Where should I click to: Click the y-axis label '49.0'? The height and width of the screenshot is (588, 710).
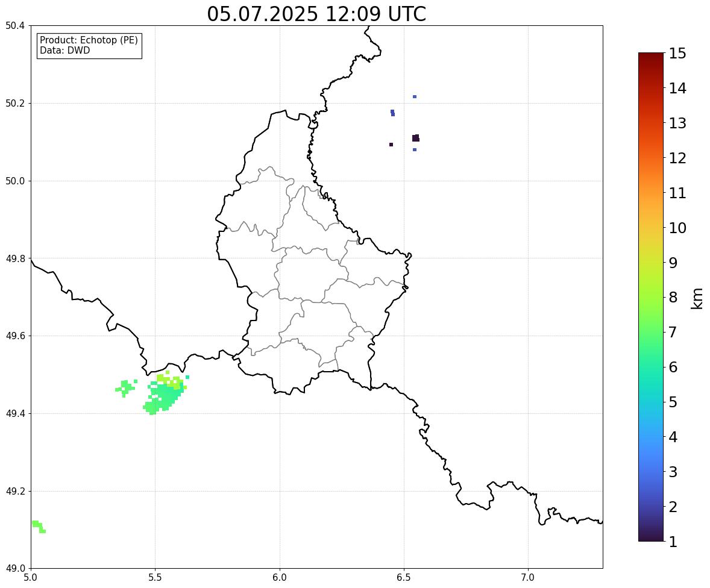coord(14,569)
